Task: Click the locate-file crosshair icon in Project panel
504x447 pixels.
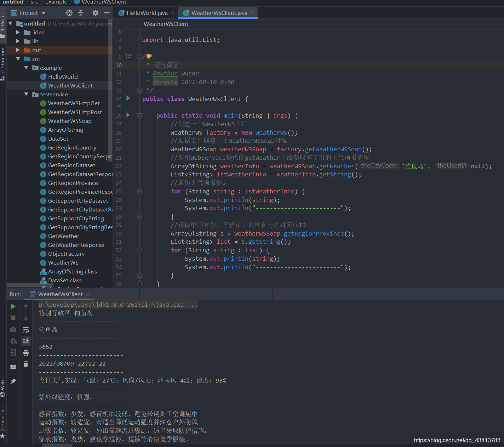Action: (69, 13)
